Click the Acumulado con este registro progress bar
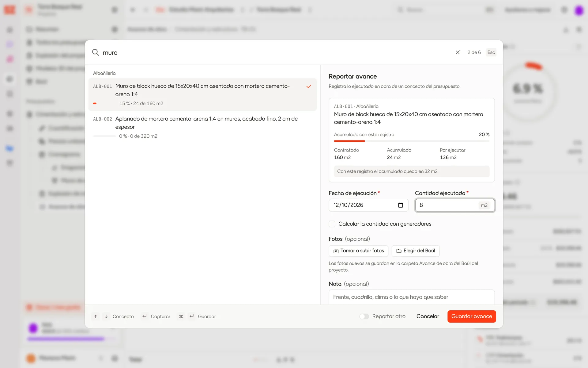The width and height of the screenshot is (588, 368). tap(412, 141)
